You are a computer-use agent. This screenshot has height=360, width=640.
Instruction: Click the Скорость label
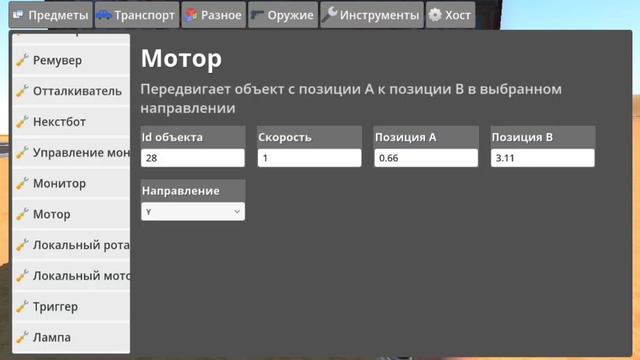pyautogui.click(x=284, y=137)
